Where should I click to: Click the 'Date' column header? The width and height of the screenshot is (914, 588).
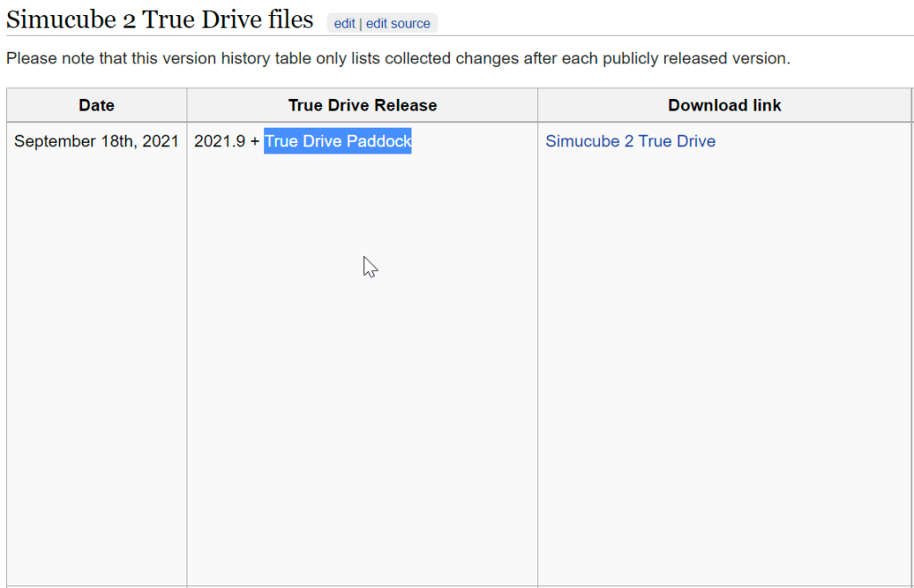click(96, 105)
